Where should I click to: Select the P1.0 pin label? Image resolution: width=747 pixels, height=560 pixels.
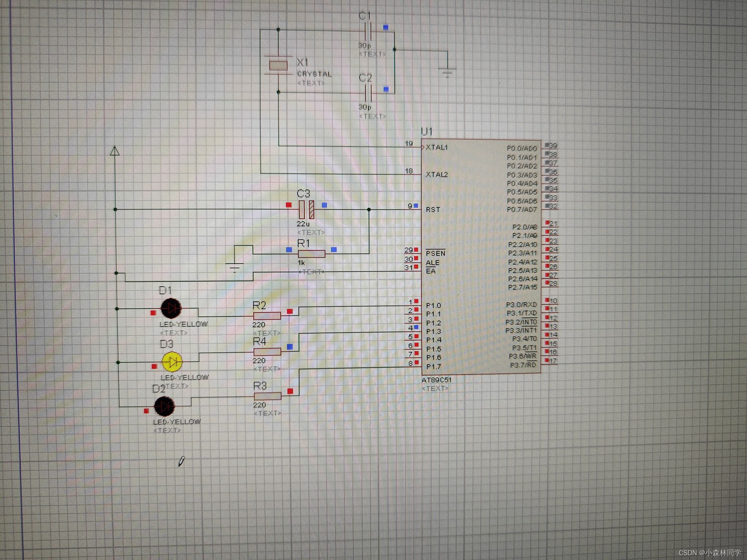click(x=433, y=306)
